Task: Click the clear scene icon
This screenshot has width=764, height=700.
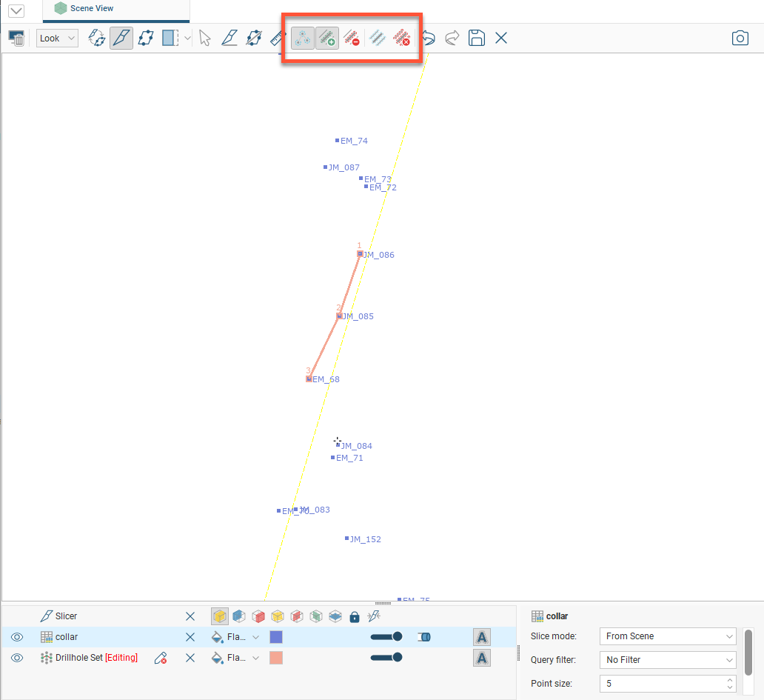Action: point(16,38)
